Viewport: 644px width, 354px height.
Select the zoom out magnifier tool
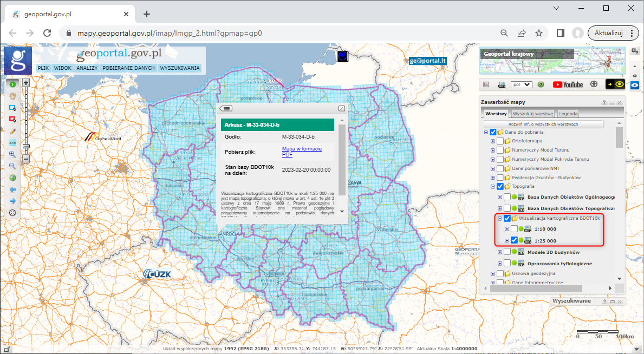tap(12, 166)
